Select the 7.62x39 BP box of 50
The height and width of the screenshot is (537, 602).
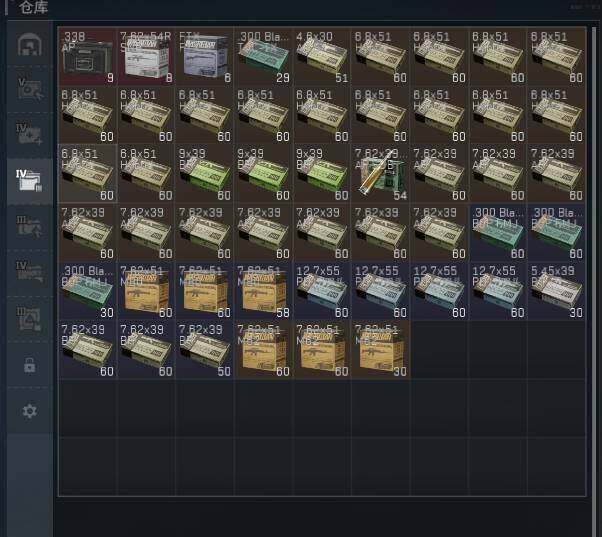(x=205, y=350)
